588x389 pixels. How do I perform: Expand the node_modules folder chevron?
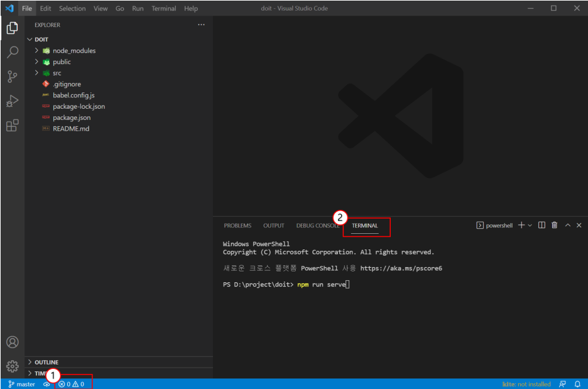[x=36, y=50]
